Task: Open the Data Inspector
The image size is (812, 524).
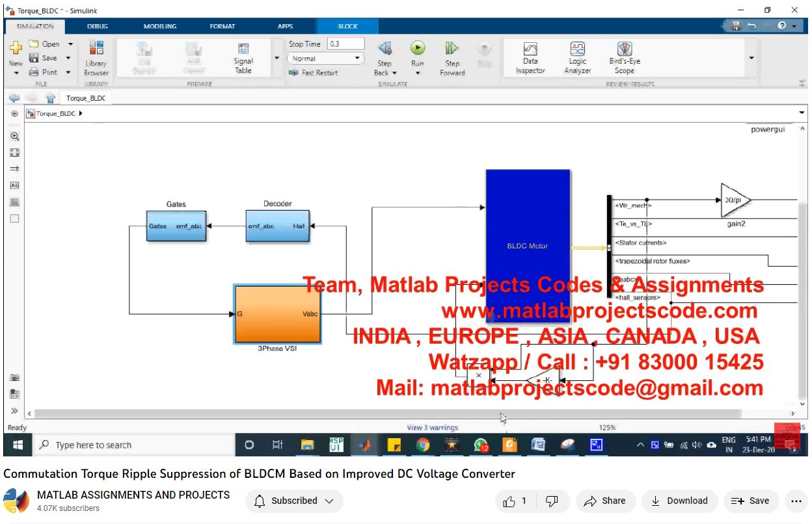Action: pyautogui.click(x=530, y=57)
